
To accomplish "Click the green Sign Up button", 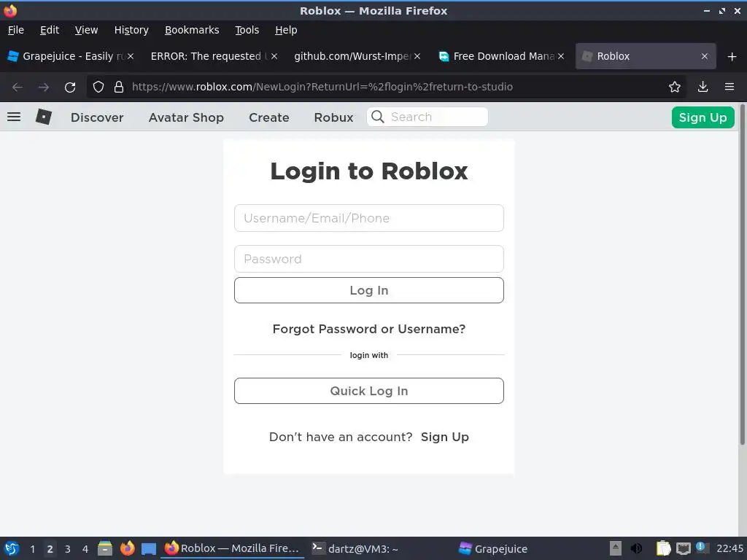I will pyautogui.click(x=703, y=117).
